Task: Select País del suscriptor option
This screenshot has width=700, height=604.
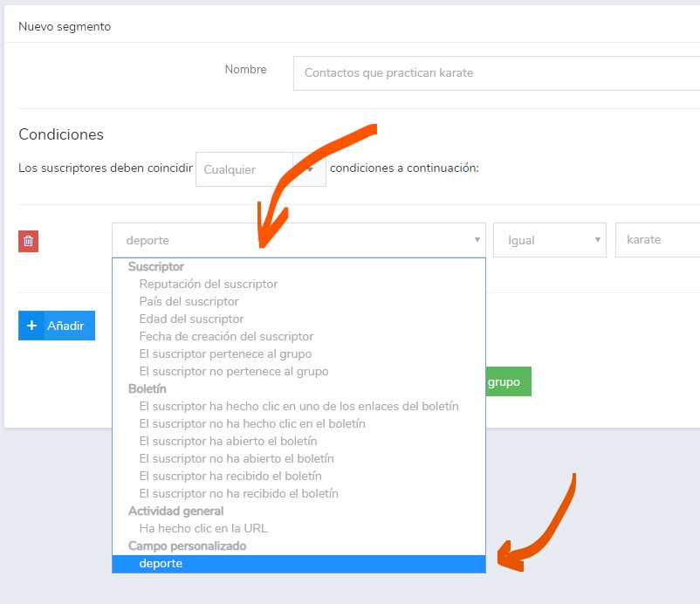Action: (299, 301)
